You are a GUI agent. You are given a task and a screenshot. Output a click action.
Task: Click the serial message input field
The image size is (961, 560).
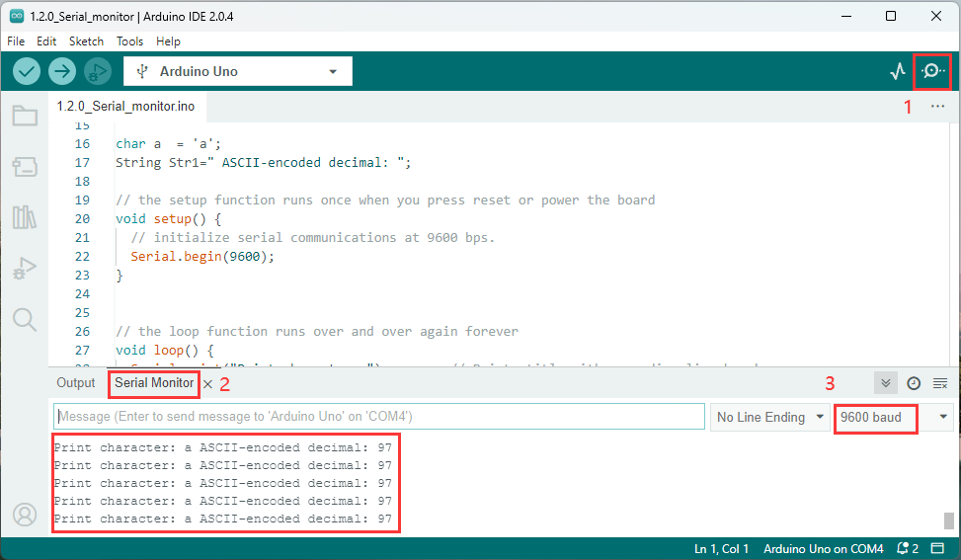pyautogui.click(x=378, y=417)
